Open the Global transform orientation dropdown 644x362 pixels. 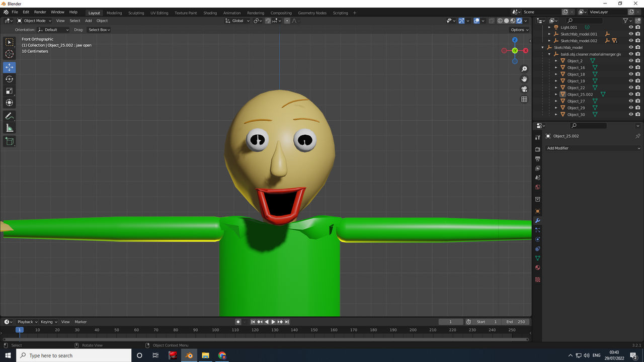237,21
